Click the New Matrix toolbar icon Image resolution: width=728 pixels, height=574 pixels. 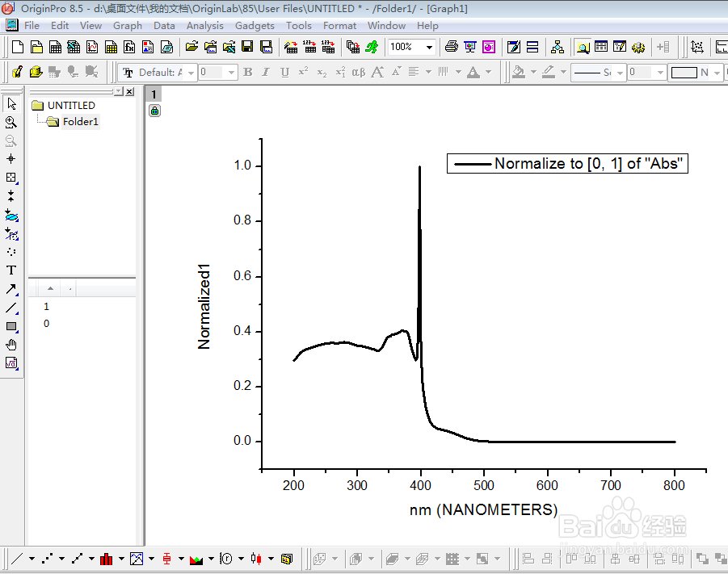[111, 47]
